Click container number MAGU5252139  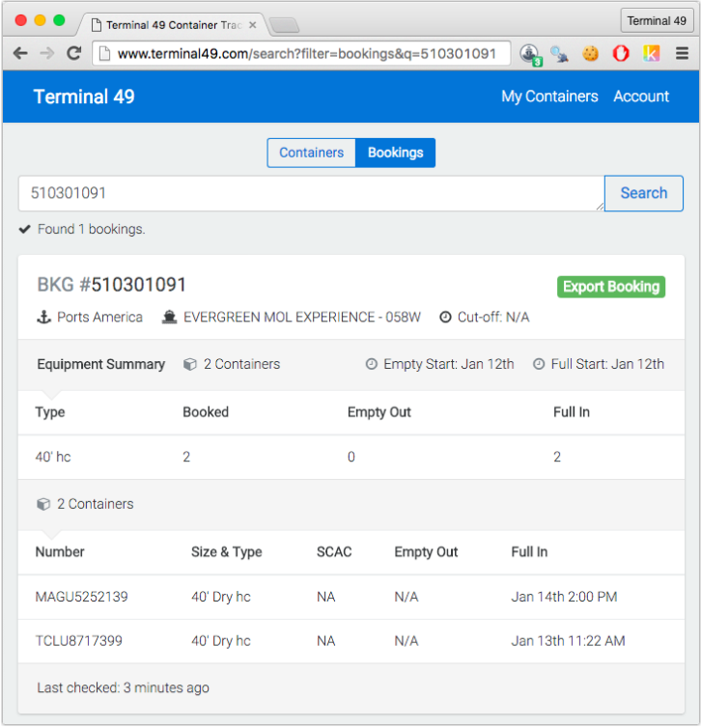click(x=82, y=597)
